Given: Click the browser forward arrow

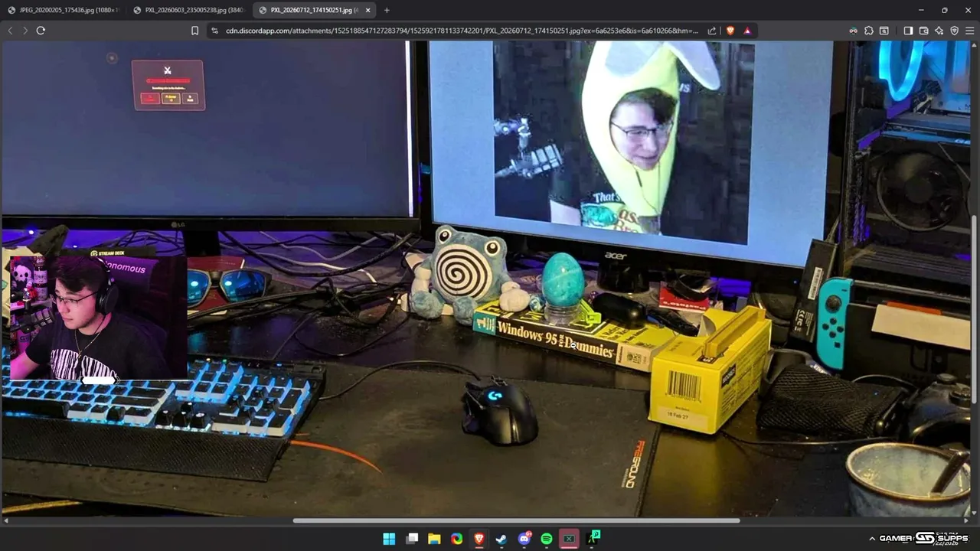Looking at the screenshot, I should click(25, 31).
